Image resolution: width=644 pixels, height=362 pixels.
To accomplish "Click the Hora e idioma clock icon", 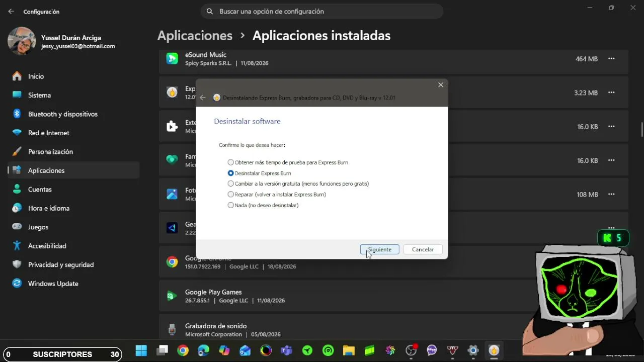I will (x=17, y=208).
